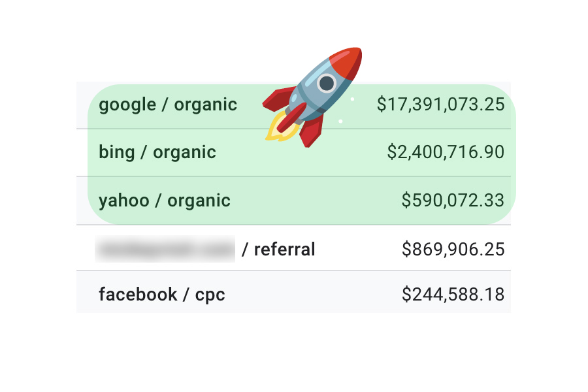
Task: Click the word cpc in the facebook row
Action: coord(210,295)
